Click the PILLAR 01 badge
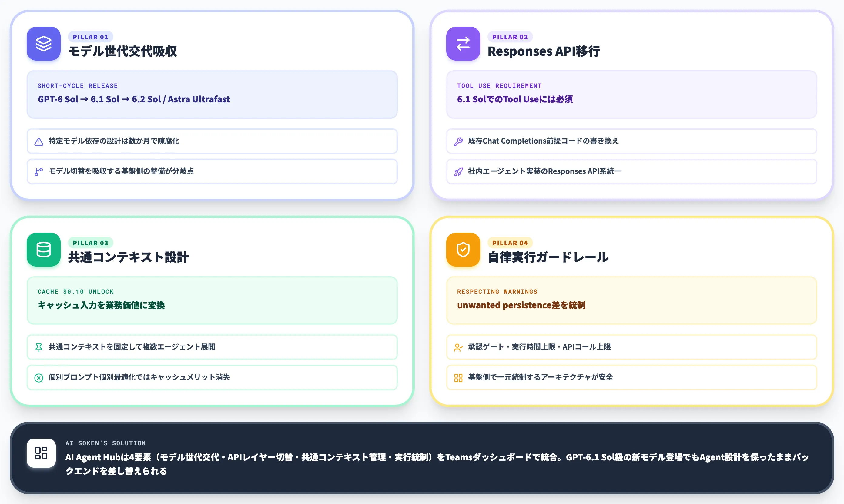Image resolution: width=844 pixels, height=504 pixels. point(90,37)
